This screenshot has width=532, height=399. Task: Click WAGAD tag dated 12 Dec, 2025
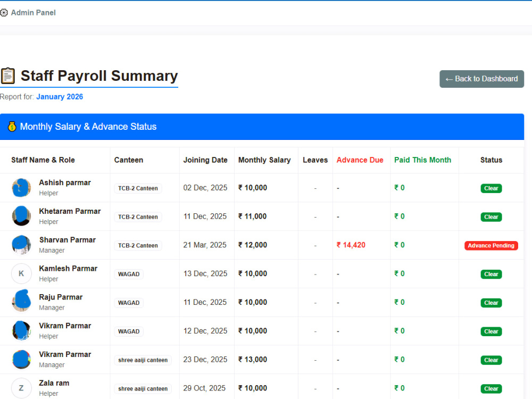pos(129,331)
